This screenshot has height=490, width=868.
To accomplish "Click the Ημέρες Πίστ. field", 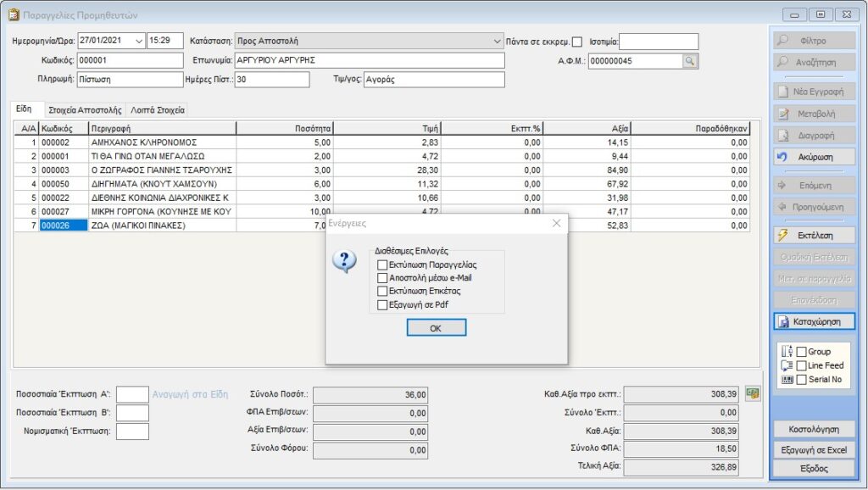I will tap(272, 79).
